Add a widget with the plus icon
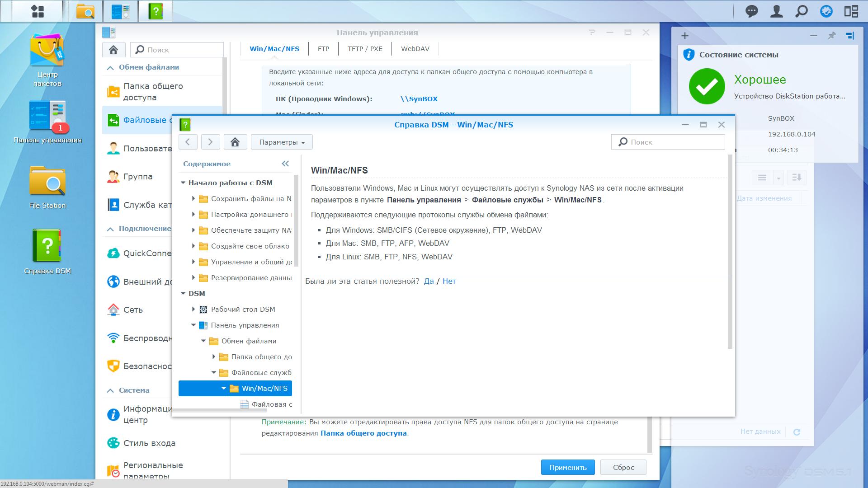 (x=684, y=36)
